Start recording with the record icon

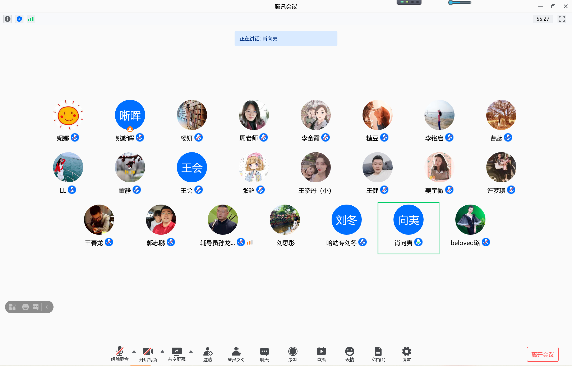point(321,353)
